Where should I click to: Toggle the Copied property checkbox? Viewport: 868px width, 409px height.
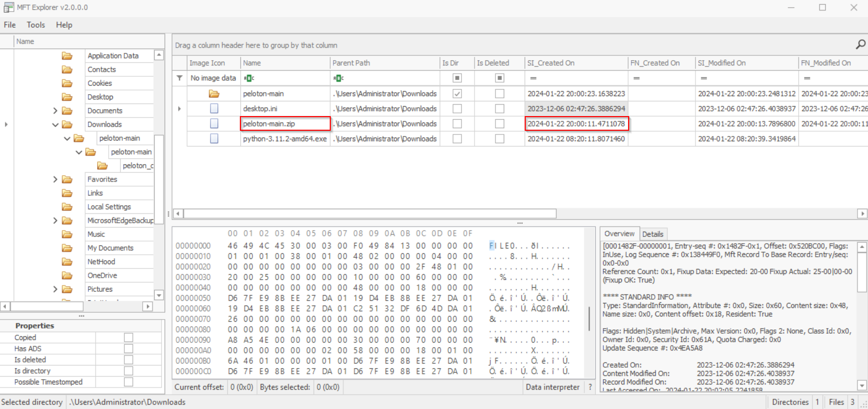[129, 337]
